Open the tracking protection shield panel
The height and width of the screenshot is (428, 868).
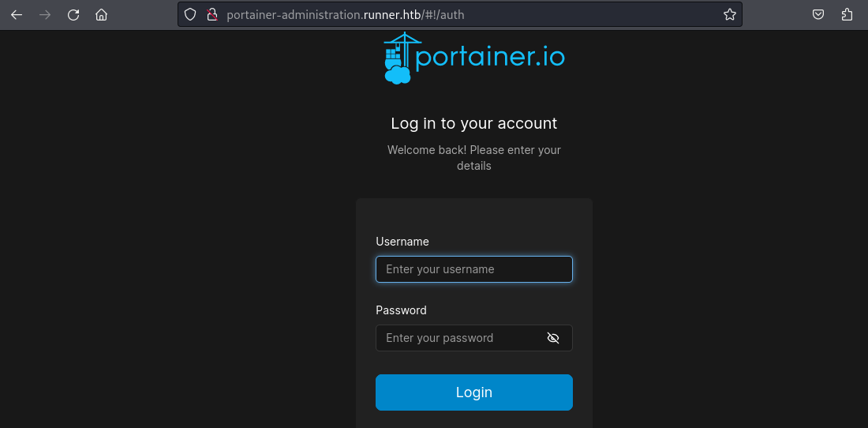pyautogui.click(x=189, y=14)
